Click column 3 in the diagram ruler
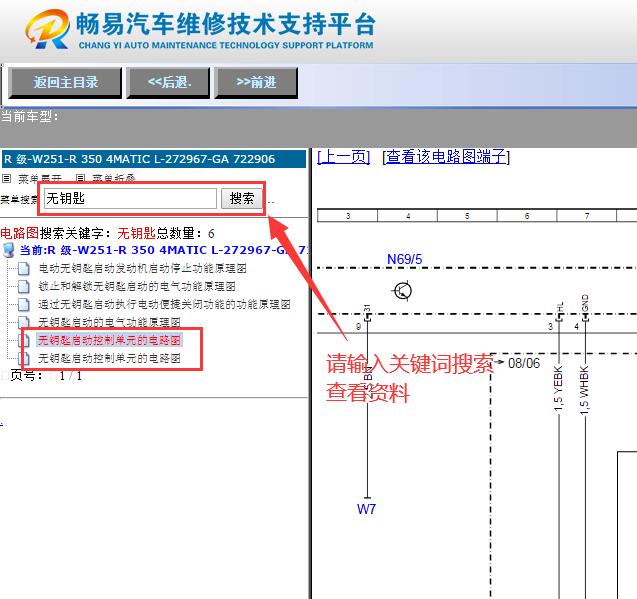This screenshot has height=599, width=637. (348, 216)
